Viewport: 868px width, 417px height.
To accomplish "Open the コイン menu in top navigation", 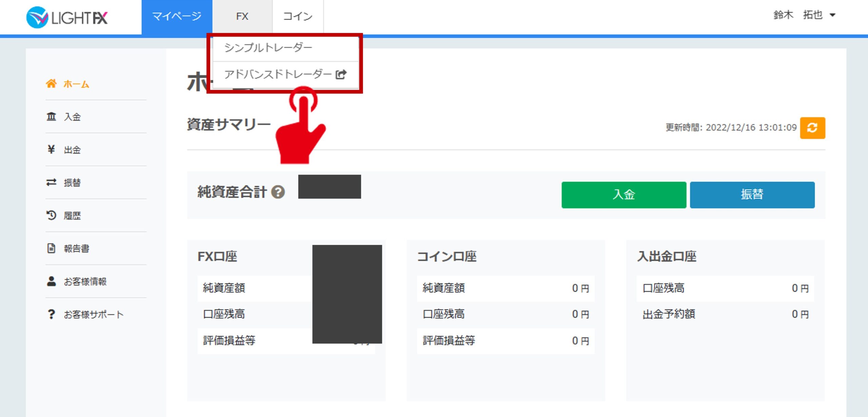I will 297,16.
